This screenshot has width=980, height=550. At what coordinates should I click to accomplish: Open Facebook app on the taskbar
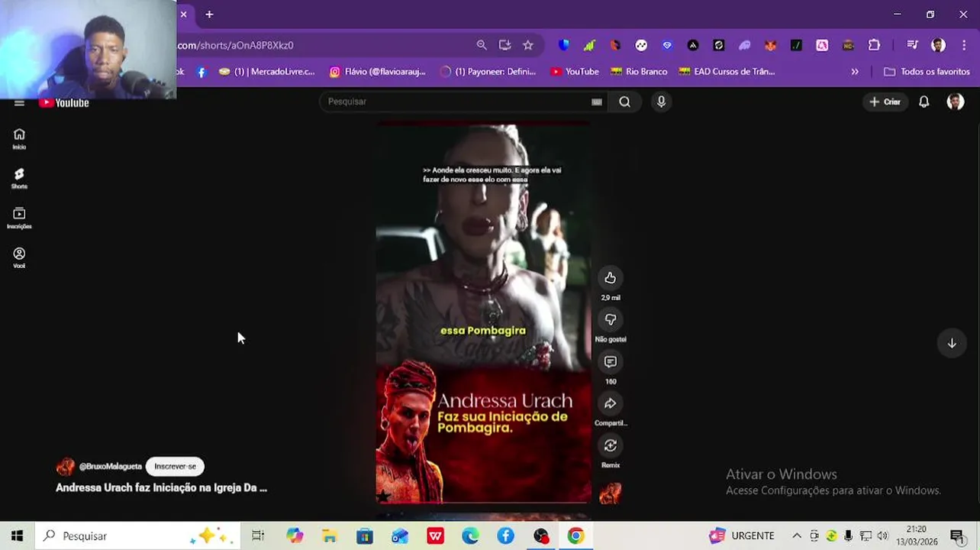[x=505, y=536]
